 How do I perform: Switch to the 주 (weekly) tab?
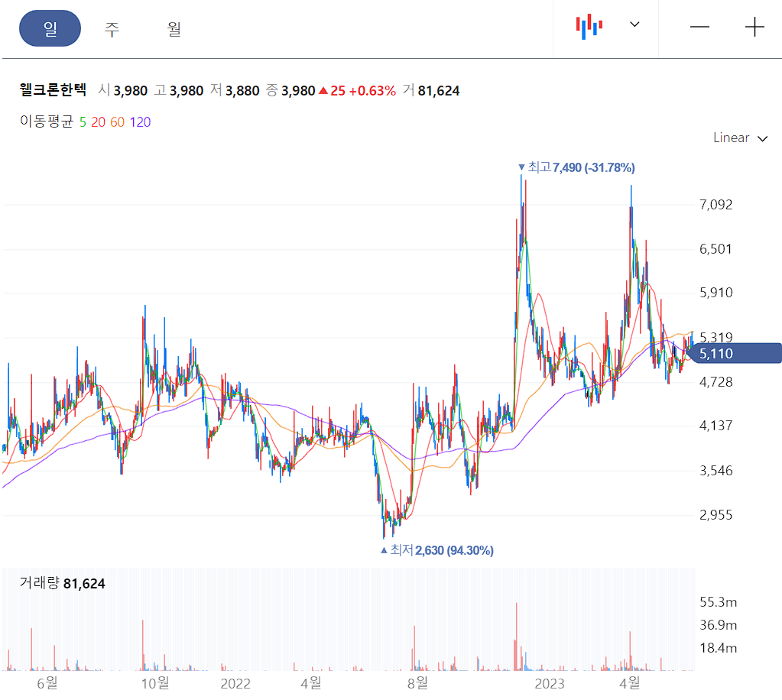click(112, 28)
